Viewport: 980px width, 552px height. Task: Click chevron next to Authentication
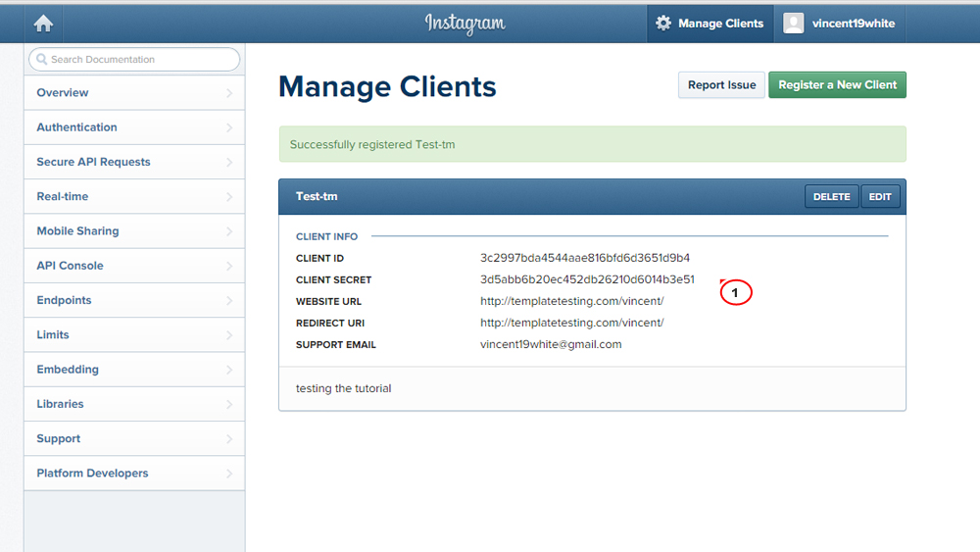click(x=229, y=127)
